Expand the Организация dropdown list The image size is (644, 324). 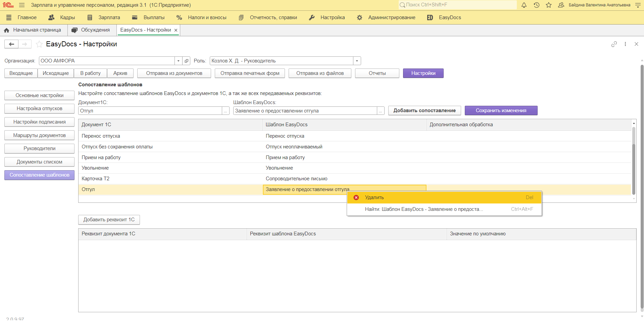(178, 61)
